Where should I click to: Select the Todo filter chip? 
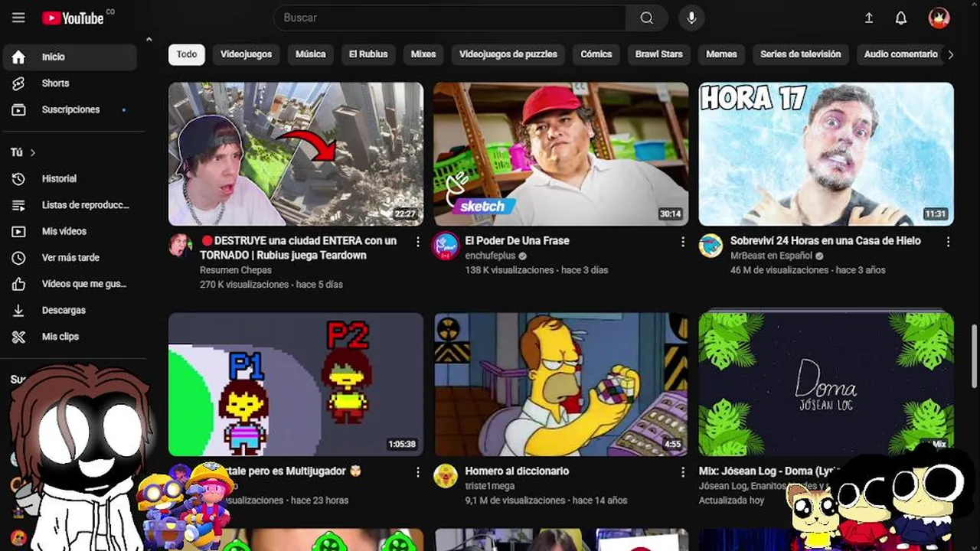[187, 54]
